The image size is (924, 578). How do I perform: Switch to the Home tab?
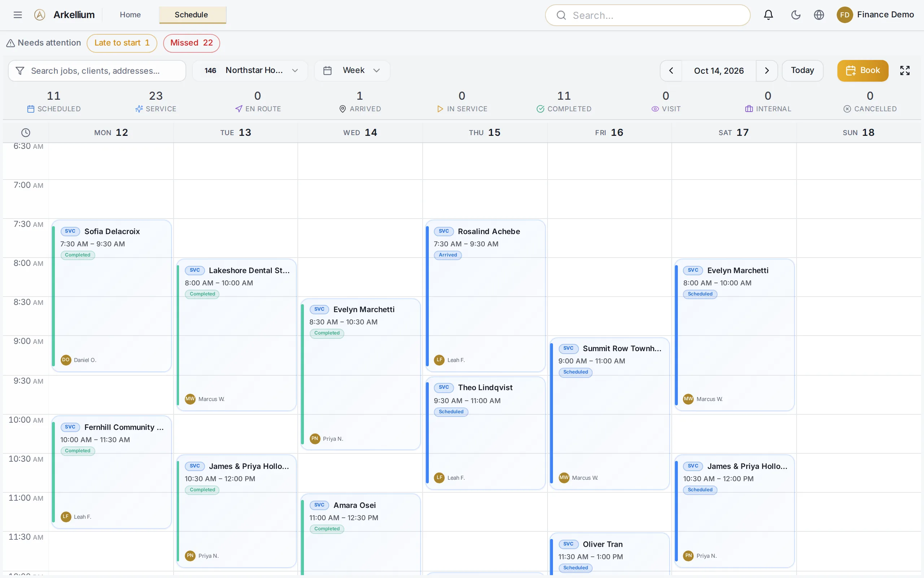click(130, 15)
